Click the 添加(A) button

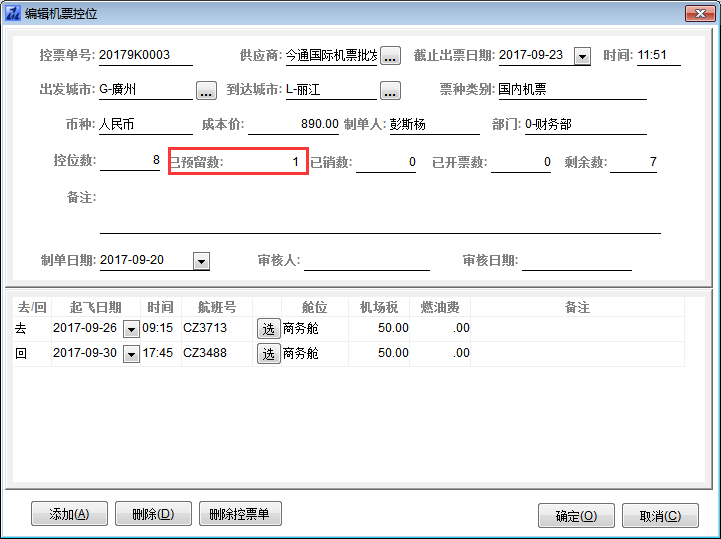(69, 514)
